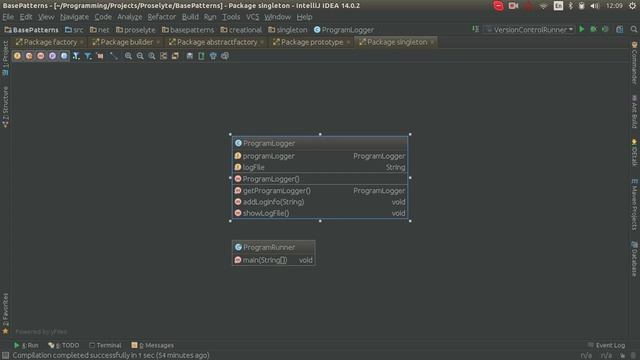
Task: Open the Project tool window
Action: (5, 58)
